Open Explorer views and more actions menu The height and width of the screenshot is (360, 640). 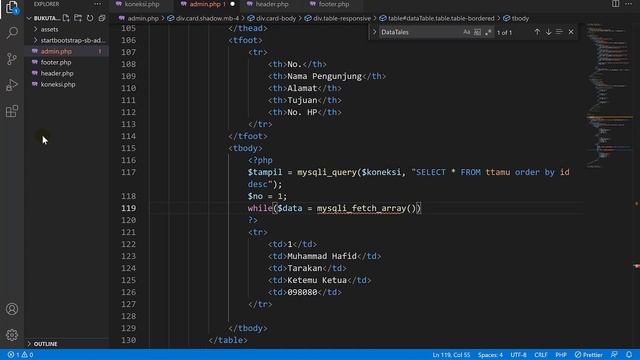click(97, 4)
